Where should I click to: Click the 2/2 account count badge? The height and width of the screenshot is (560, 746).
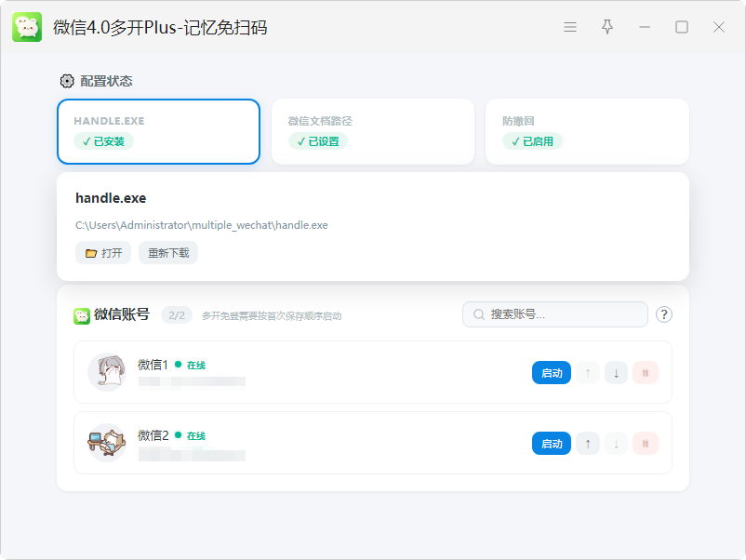point(177,315)
